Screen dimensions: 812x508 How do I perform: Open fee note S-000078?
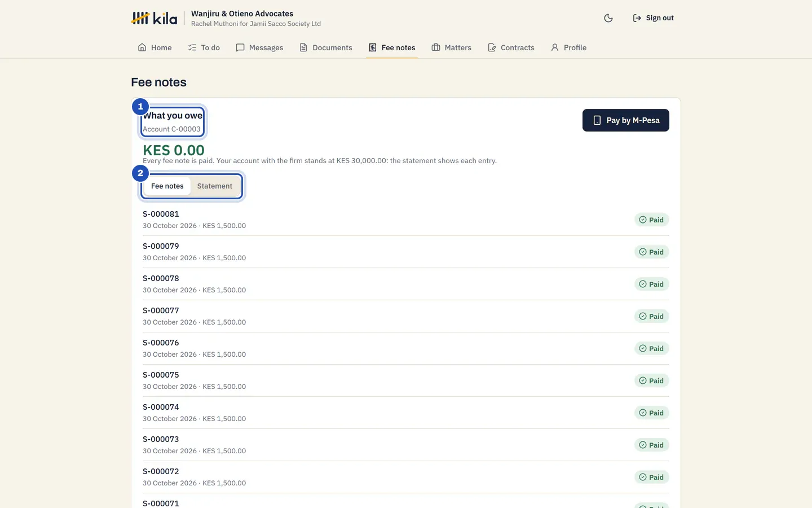click(406, 284)
